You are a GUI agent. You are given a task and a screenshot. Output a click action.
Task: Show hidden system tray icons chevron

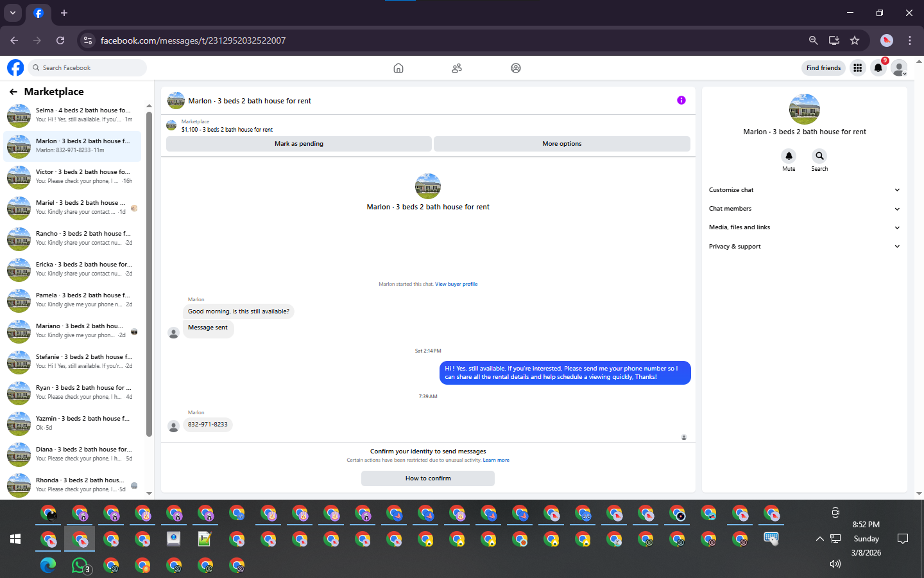(x=819, y=539)
